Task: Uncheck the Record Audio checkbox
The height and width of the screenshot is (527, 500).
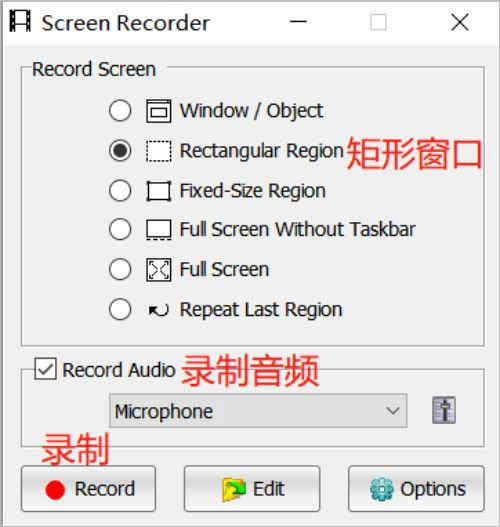Action: click(x=45, y=369)
